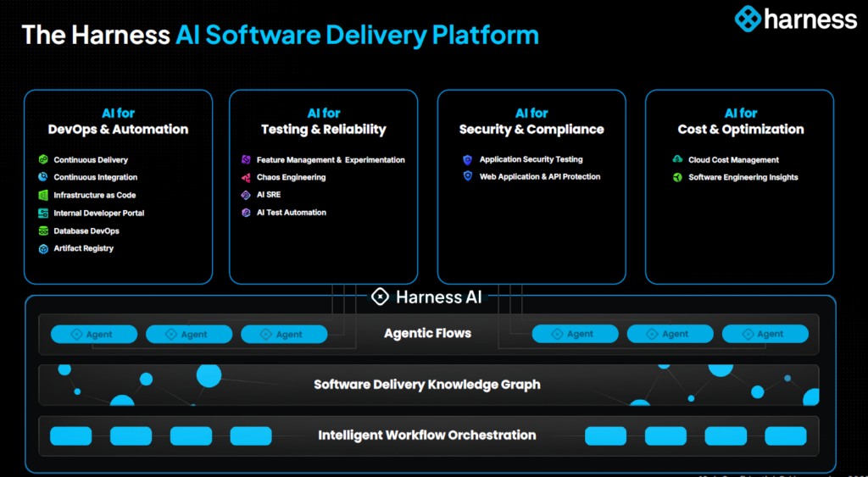Select the AI for Cost & Optimization heading

pos(740,121)
